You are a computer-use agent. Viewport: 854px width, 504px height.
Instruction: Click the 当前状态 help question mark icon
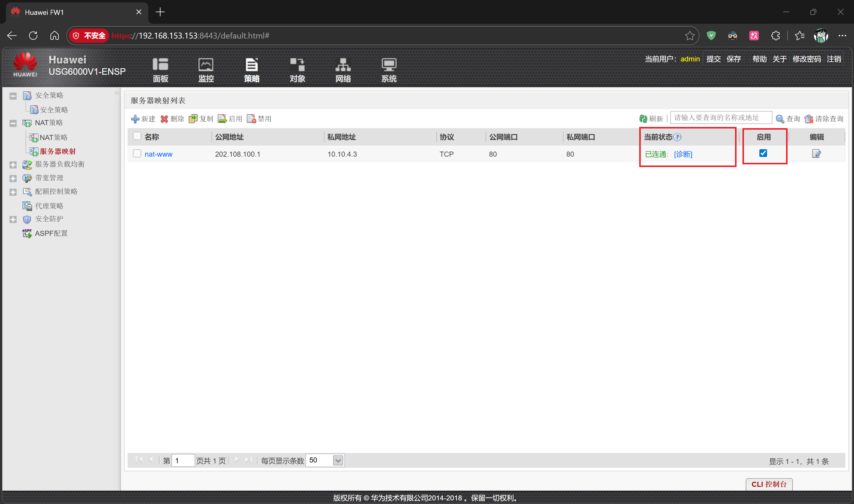pyautogui.click(x=678, y=137)
